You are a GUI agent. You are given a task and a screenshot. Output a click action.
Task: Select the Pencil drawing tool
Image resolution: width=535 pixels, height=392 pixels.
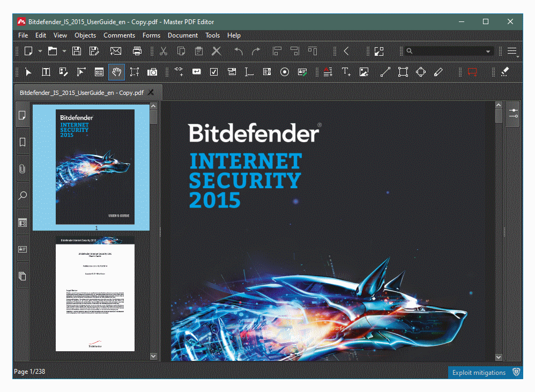(x=439, y=72)
